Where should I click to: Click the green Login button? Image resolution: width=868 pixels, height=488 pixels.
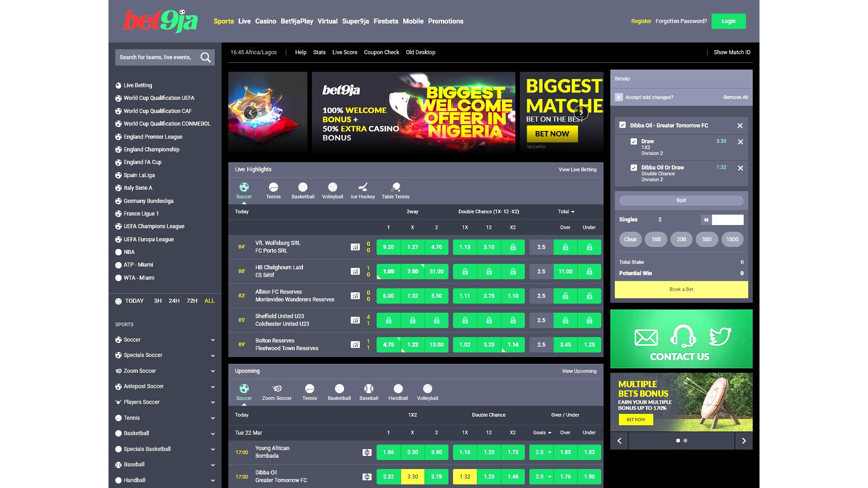coord(728,21)
